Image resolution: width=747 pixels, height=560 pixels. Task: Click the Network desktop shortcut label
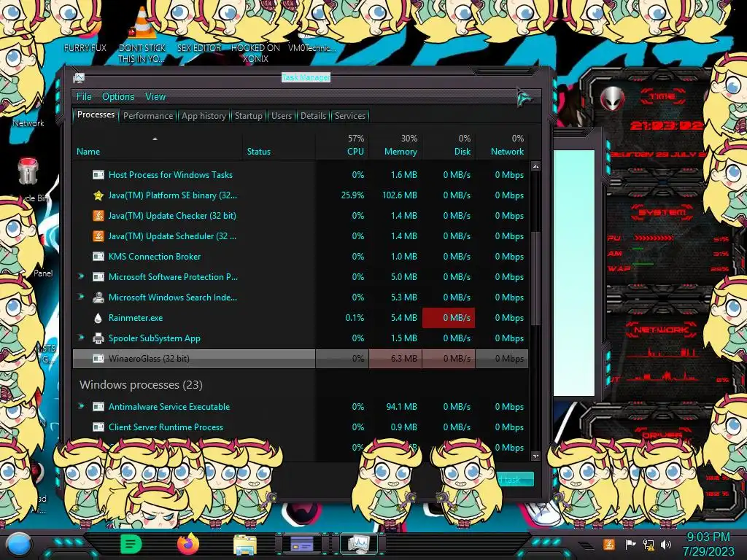[28, 122]
